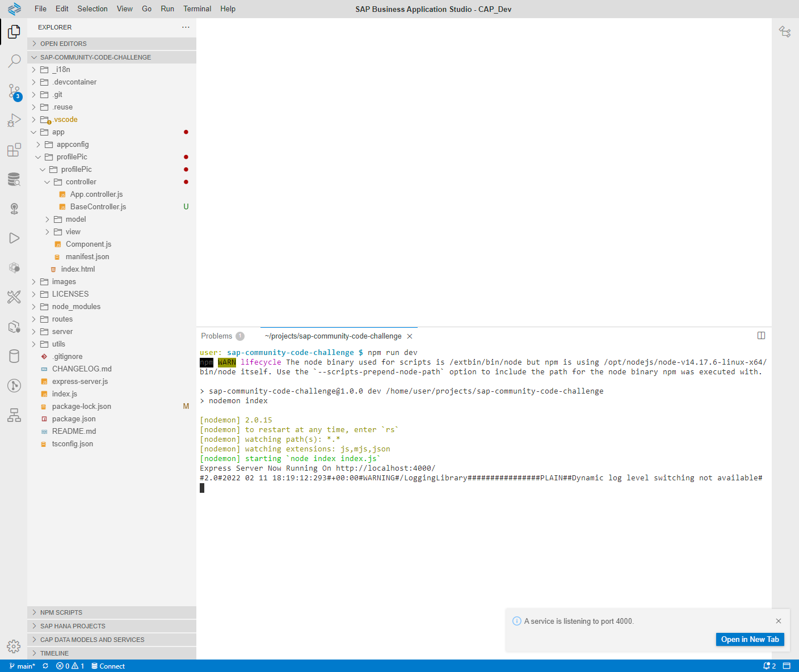Open the tools wrench icon in activity bar

(14, 297)
